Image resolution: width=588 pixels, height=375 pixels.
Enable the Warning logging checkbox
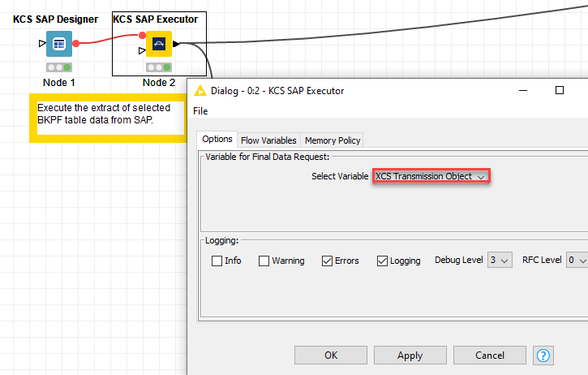coord(264,261)
